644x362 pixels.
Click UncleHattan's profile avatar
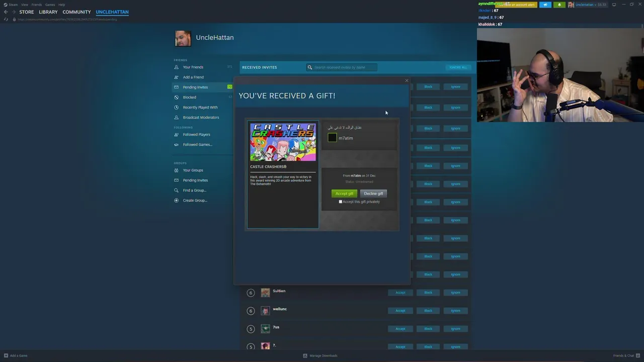[183, 38]
